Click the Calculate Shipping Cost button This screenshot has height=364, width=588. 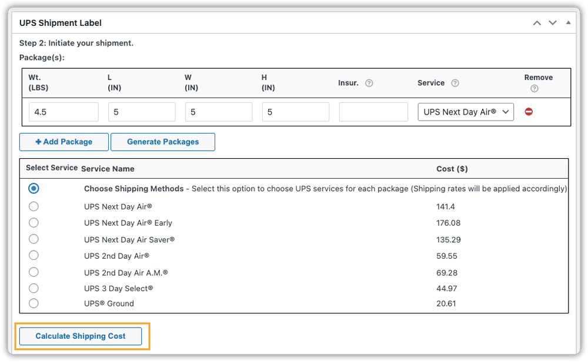[x=81, y=336]
